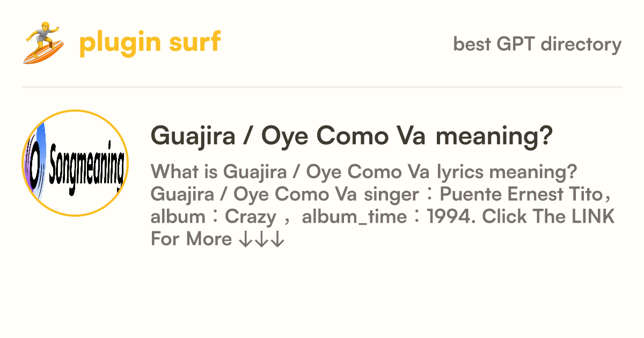Click the down arrows after For More

coord(261,239)
